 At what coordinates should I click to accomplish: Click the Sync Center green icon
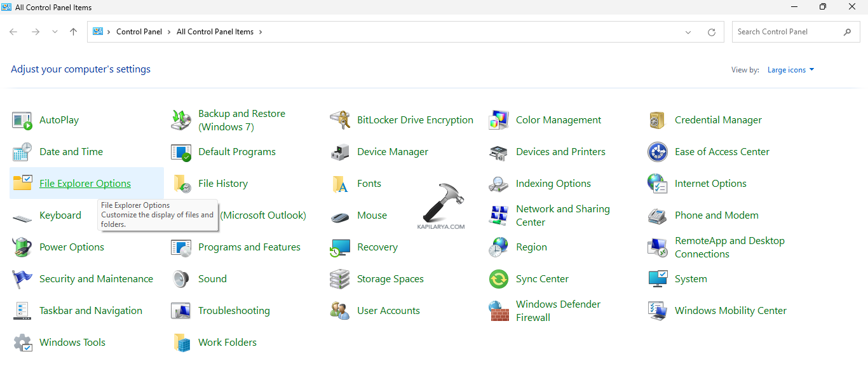(499, 279)
